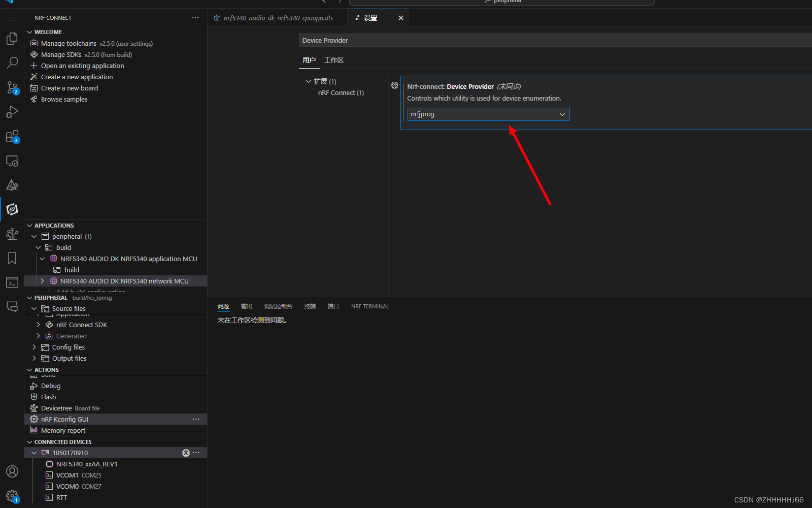This screenshot has width=812, height=508.
Task: Open the Device Provider nrfjprog dropdown
Action: click(488, 114)
